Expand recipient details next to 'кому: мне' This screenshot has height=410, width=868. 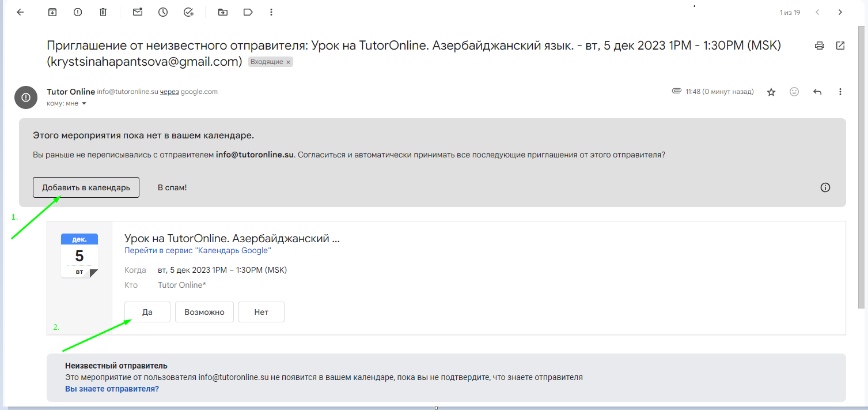tap(84, 104)
